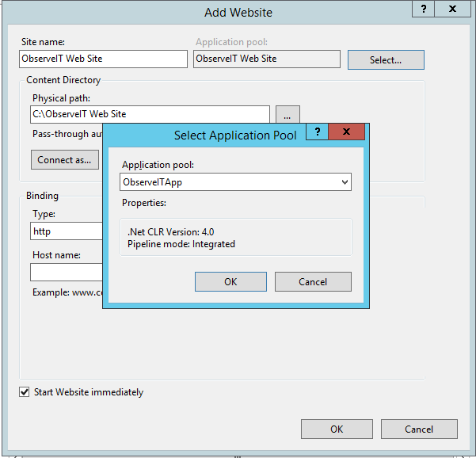
Task: Click the .Net CLR Version properties box
Action: click(x=236, y=238)
